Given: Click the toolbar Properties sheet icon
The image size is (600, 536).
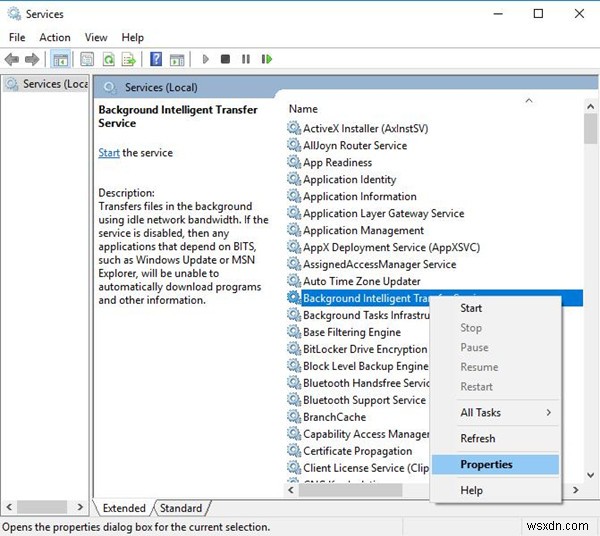Looking at the screenshot, I should (87, 59).
